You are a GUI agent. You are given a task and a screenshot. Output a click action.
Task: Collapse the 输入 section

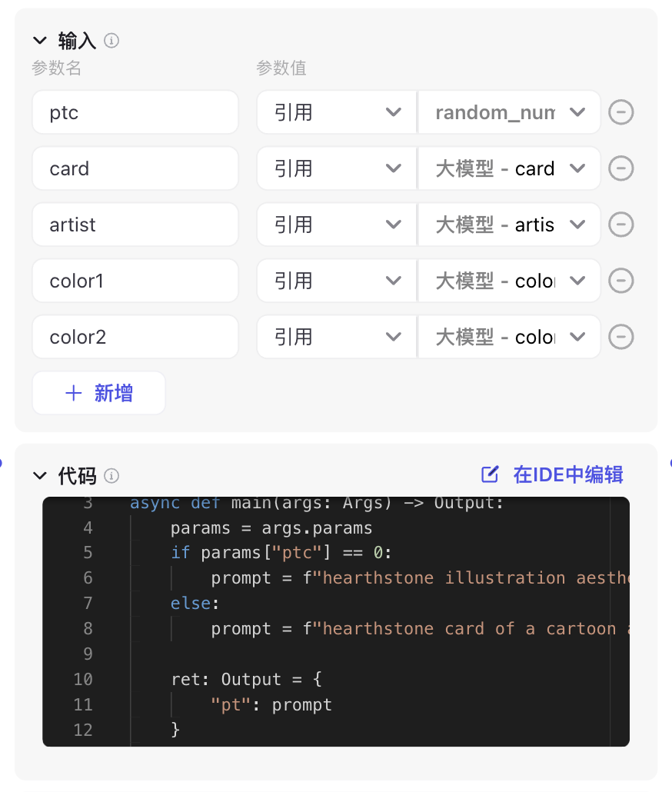coord(40,41)
